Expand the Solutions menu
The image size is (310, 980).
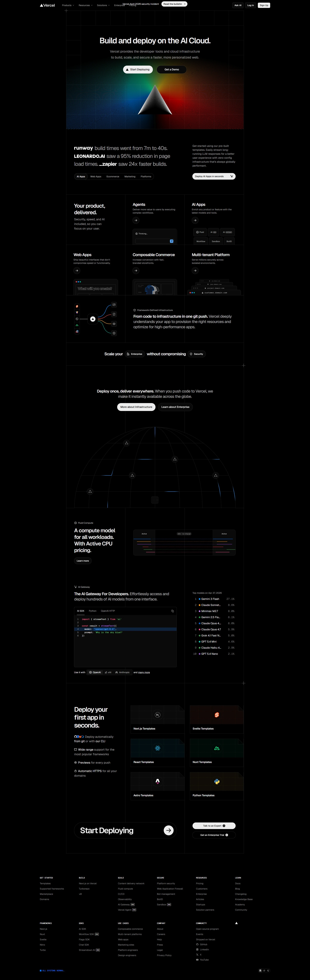pos(103,5)
